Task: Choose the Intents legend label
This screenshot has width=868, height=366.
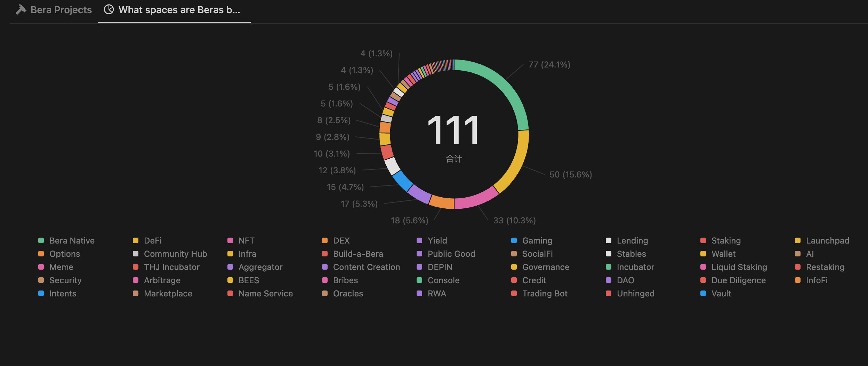Action: coord(63,293)
